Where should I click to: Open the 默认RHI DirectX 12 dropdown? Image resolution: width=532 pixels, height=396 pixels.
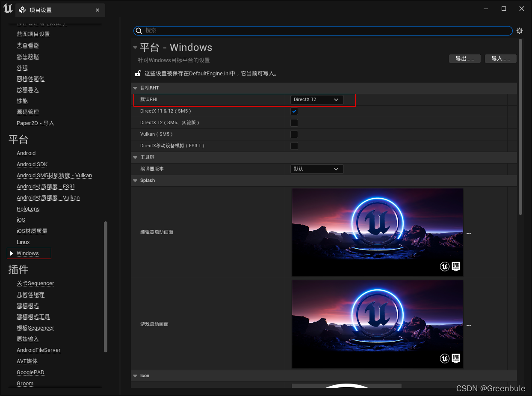pos(317,99)
